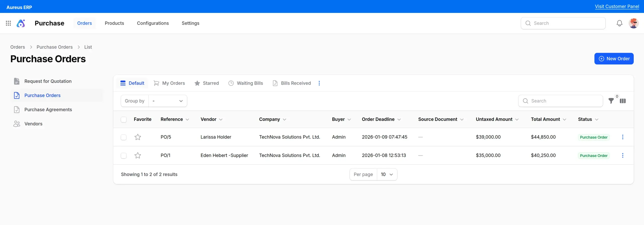This screenshot has width=644, height=225.
Task: Expand the Group by dropdown
Action: coord(168,101)
